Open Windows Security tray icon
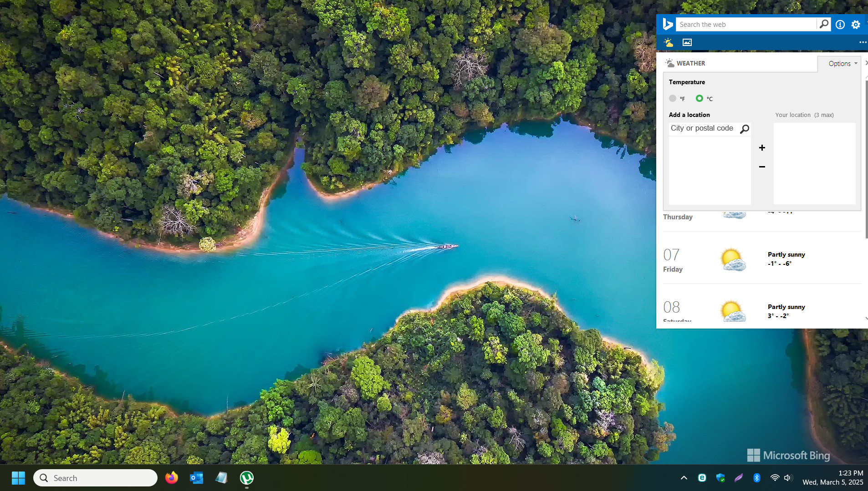 tap(720, 478)
